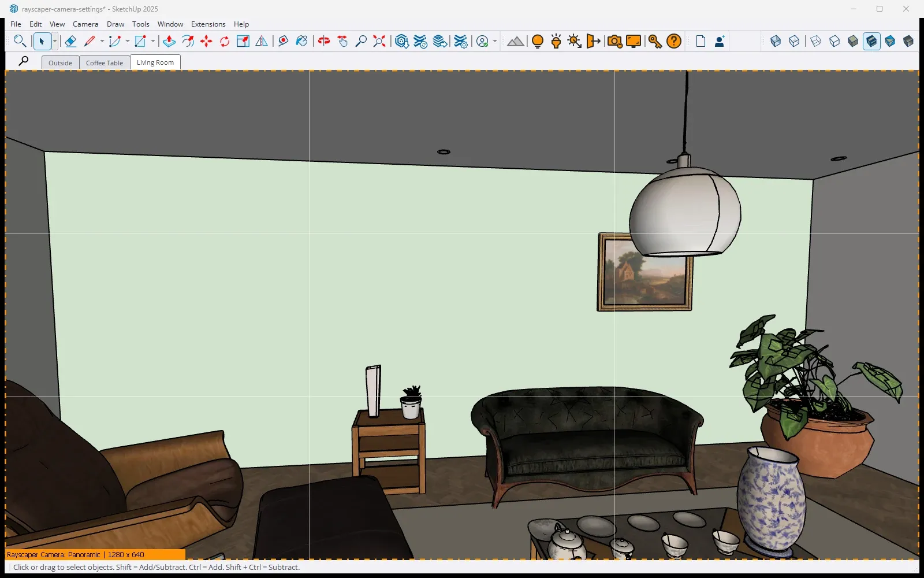This screenshot has width=924, height=578.
Task: Open the View menu
Action: click(57, 24)
